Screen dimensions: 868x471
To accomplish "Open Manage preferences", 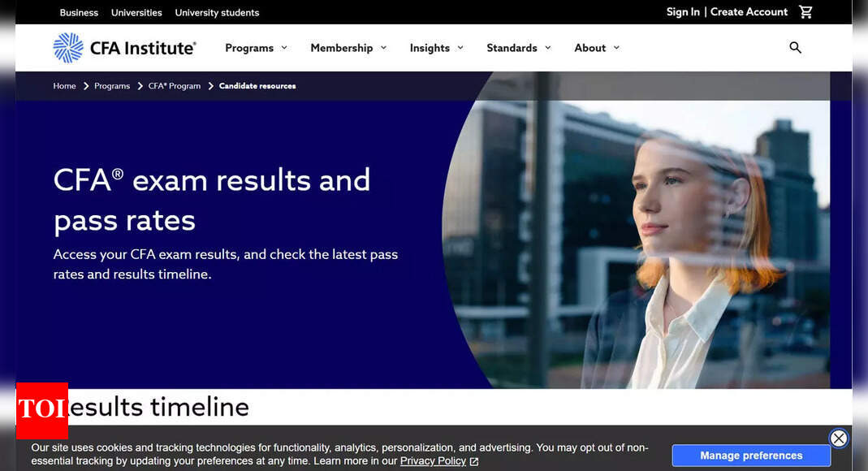I will click(750, 455).
